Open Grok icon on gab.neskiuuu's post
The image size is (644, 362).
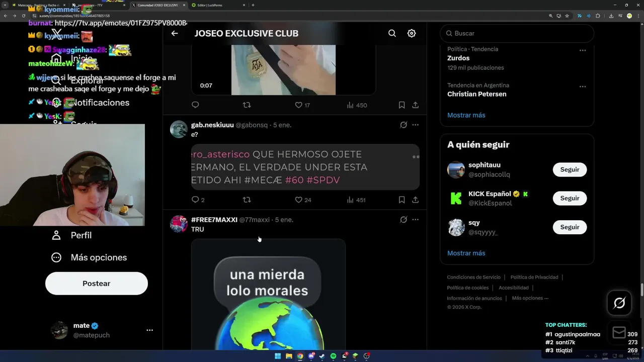(404, 125)
